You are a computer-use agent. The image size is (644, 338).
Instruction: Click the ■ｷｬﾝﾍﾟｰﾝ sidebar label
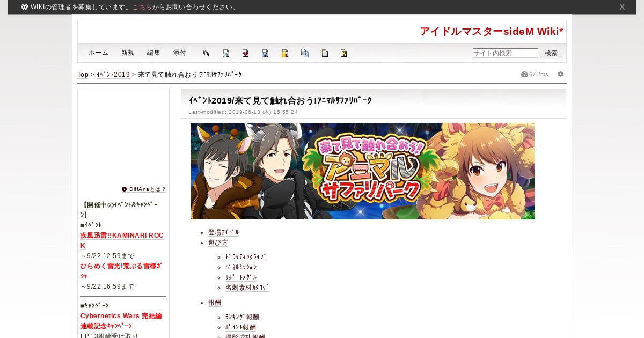(94, 305)
